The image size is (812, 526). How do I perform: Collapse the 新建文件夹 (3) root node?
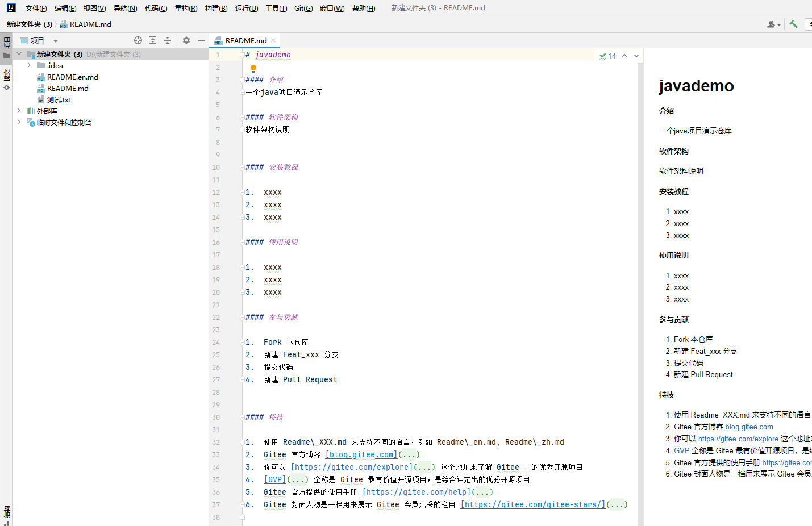[19, 54]
